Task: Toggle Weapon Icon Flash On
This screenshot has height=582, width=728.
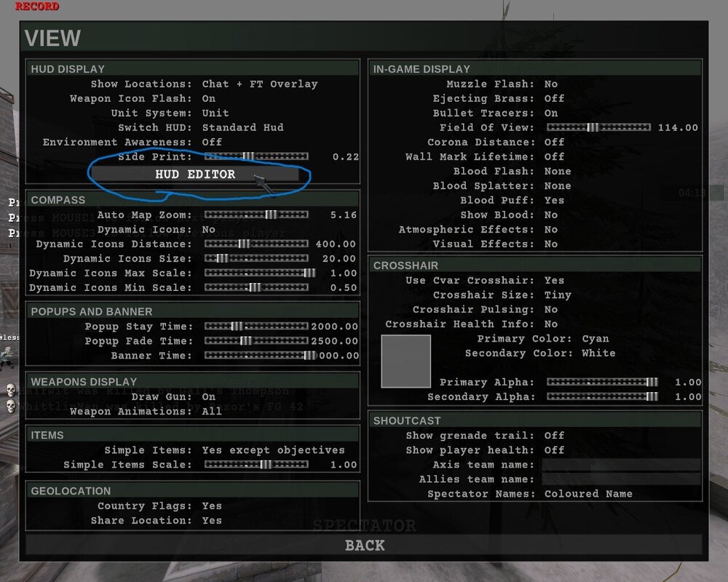Action: pos(208,98)
